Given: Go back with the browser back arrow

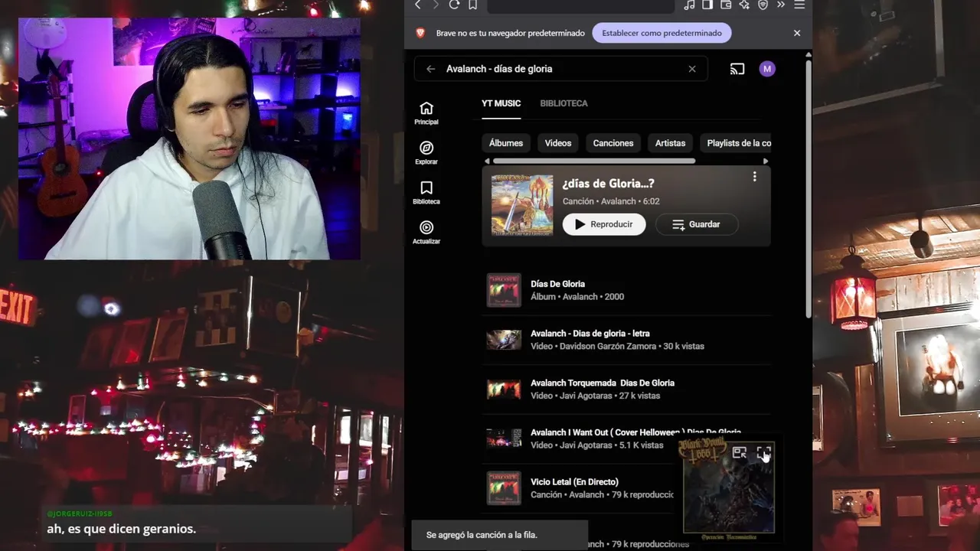Looking at the screenshot, I should point(418,5).
